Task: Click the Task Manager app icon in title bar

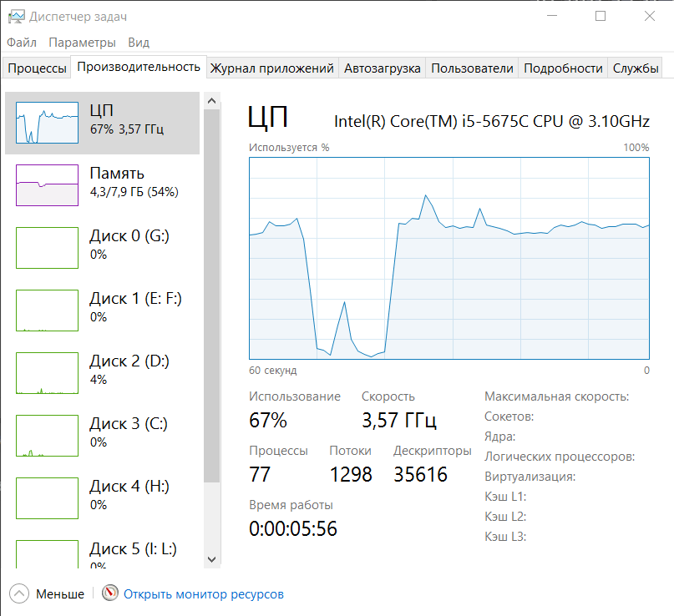Action: (x=15, y=16)
